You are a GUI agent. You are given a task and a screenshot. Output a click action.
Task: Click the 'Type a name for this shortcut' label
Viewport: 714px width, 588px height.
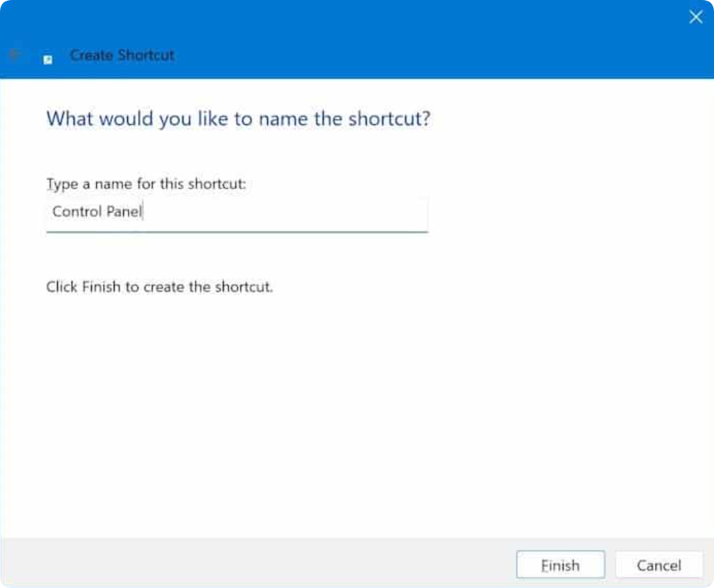146,185
